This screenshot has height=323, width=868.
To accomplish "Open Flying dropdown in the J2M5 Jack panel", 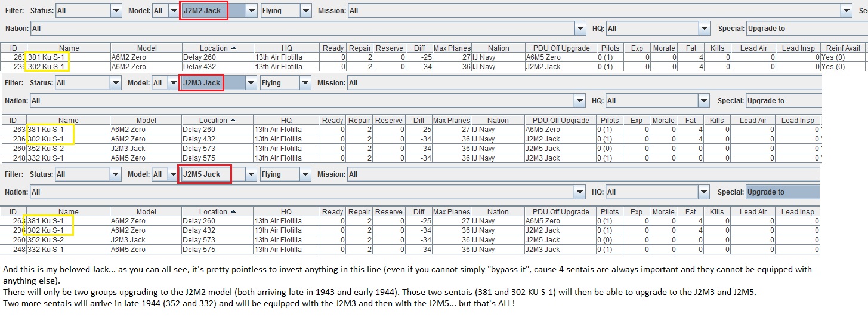I will coord(286,174).
